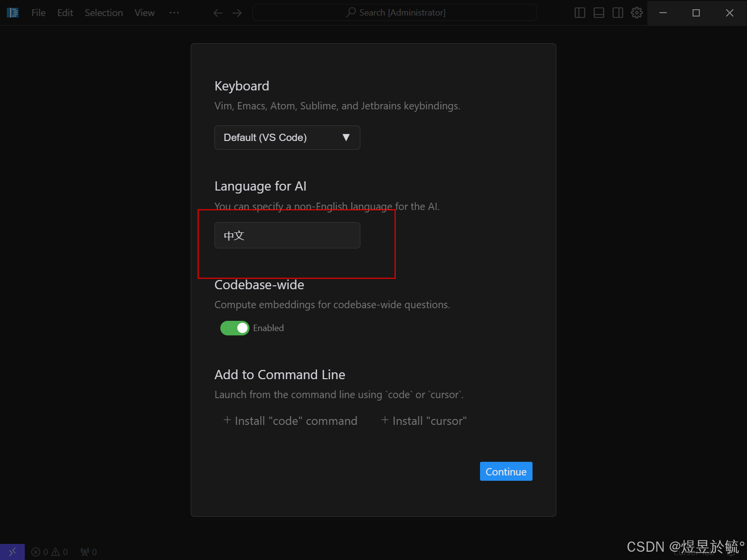The width and height of the screenshot is (747, 560).
Task: Click the Language for AI input field
Action: point(287,235)
